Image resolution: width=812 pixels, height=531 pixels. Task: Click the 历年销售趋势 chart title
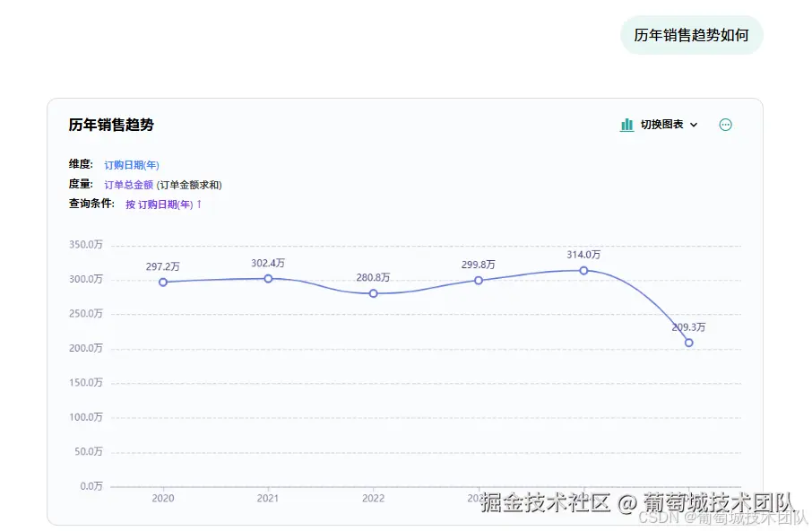[111, 125]
